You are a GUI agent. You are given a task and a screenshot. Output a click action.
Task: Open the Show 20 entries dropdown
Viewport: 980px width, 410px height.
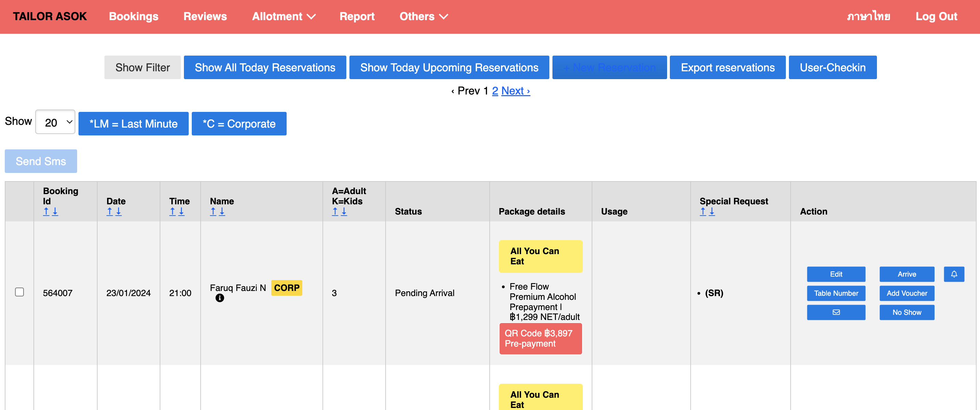point(55,122)
